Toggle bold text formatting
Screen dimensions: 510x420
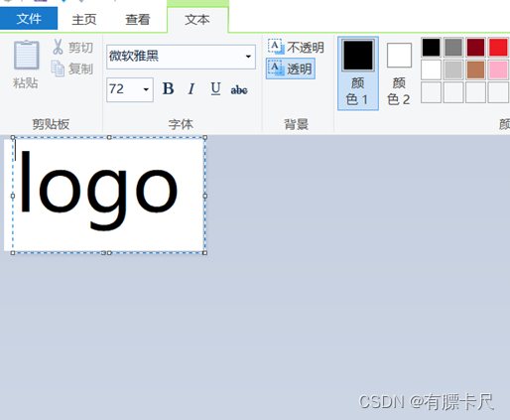(169, 89)
